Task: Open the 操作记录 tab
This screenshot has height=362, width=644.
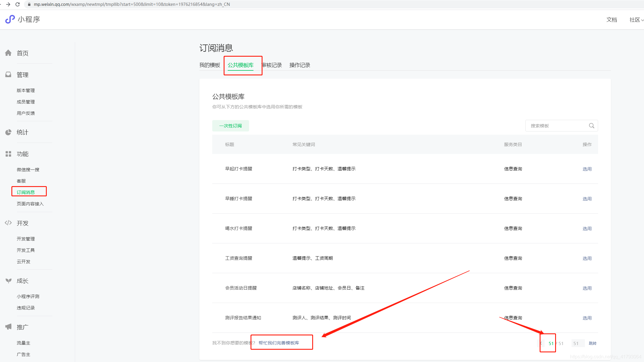Action: (300, 65)
